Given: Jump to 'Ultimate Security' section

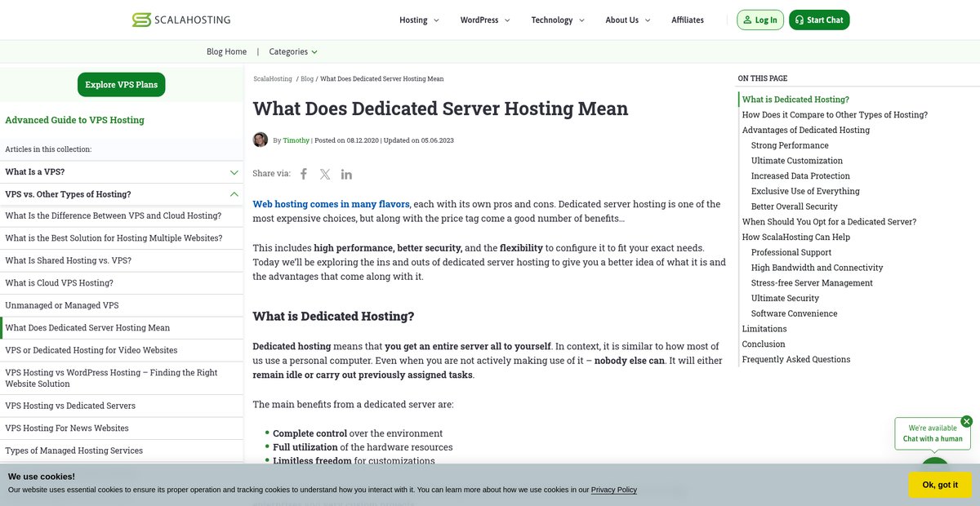Looking at the screenshot, I should pyautogui.click(x=785, y=298).
